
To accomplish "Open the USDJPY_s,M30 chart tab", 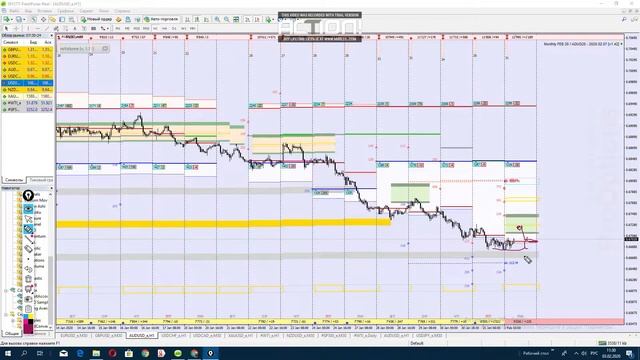I will pos(429,336).
